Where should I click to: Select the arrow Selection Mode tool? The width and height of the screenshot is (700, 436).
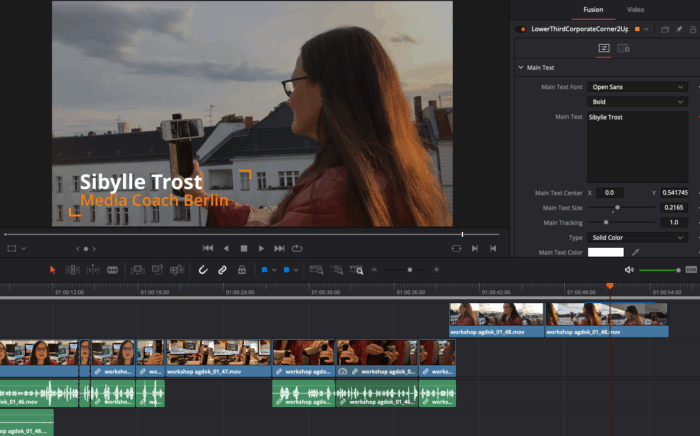53,270
